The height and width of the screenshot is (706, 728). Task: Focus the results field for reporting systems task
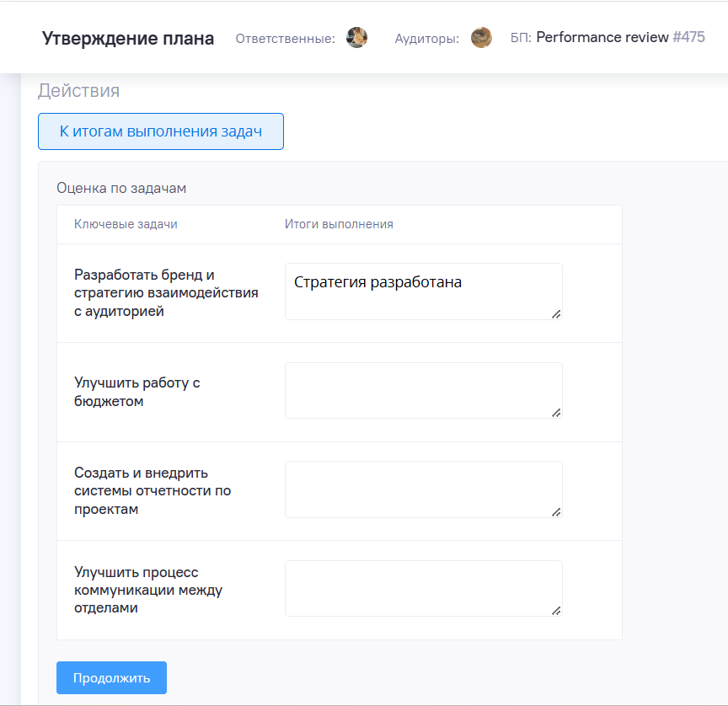tap(423, 489)
